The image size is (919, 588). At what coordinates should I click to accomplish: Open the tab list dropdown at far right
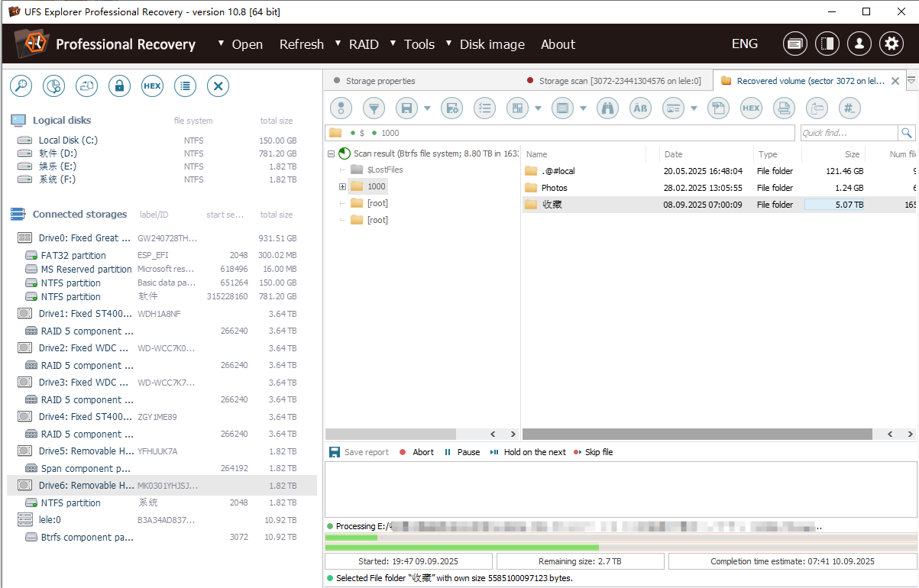[911, 80]
